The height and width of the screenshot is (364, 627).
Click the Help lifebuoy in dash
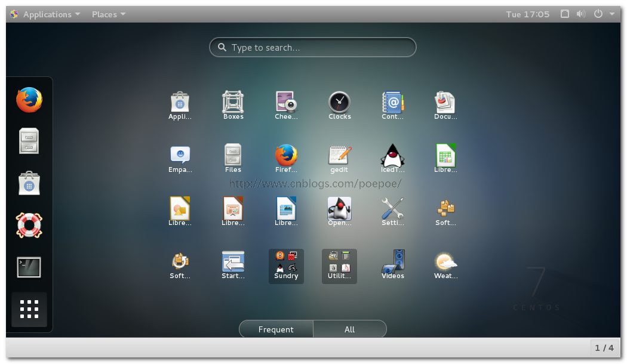[29, 226]
